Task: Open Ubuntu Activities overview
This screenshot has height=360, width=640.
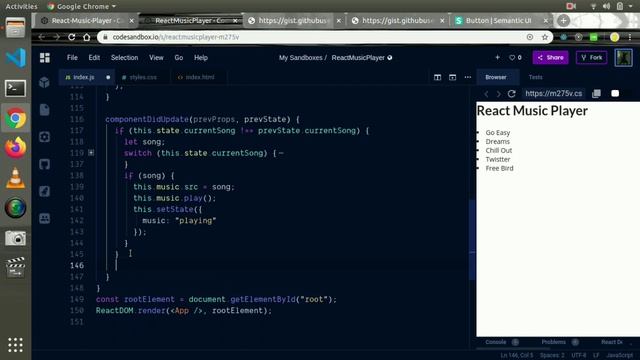Action: click(21, 7)
